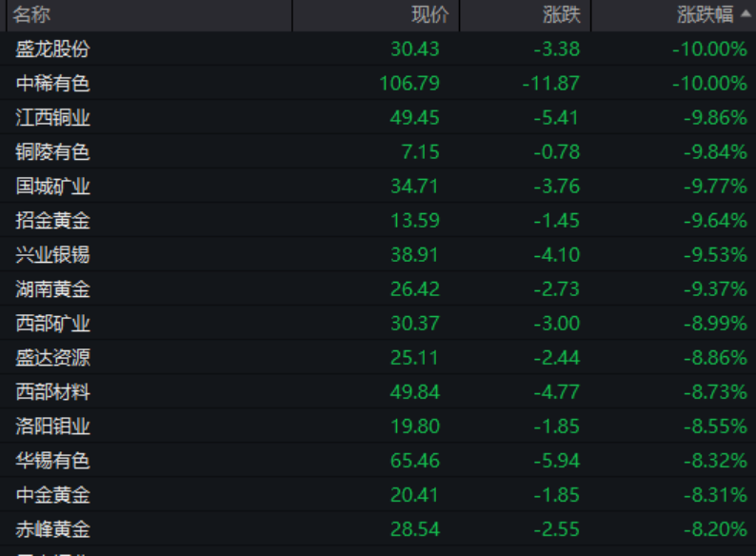Image resolution: width=756 pixels, height=556 pixels.
Task: Click the percentage -8.32%
Action: click(715, 461)
